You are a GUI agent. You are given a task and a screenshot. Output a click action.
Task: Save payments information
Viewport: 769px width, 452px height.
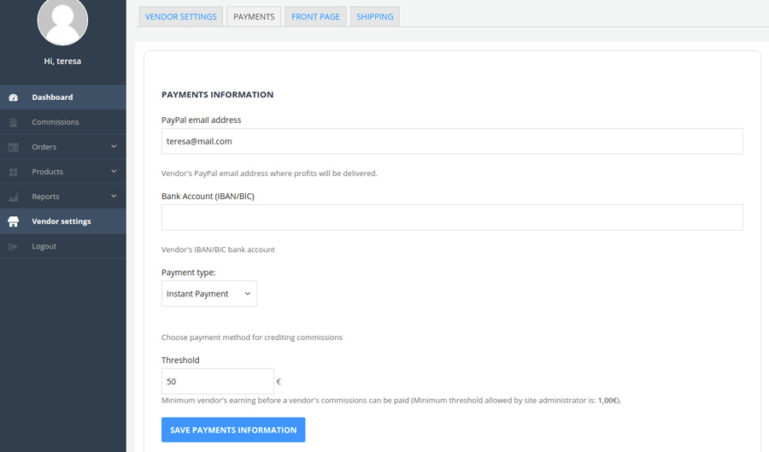(233, 430)
